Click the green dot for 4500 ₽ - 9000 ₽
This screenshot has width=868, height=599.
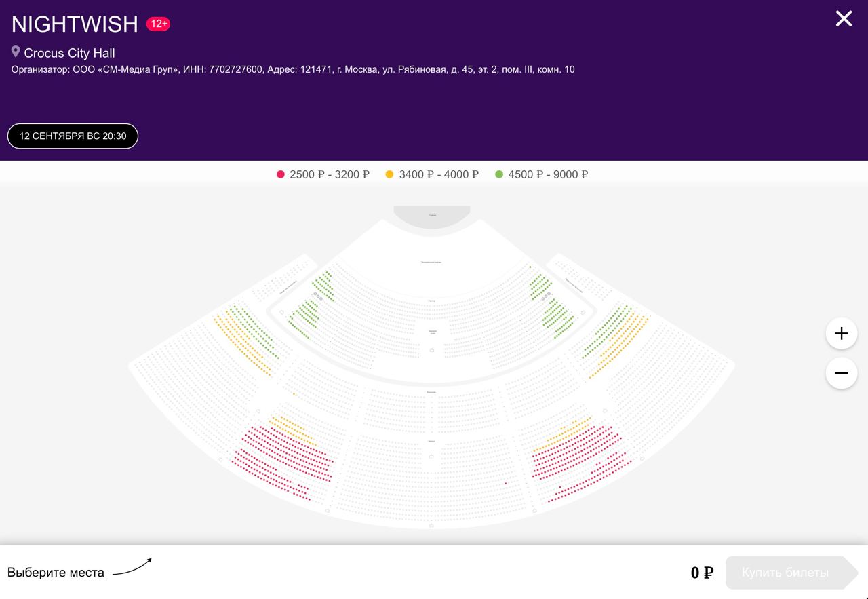tap(499, 174)
